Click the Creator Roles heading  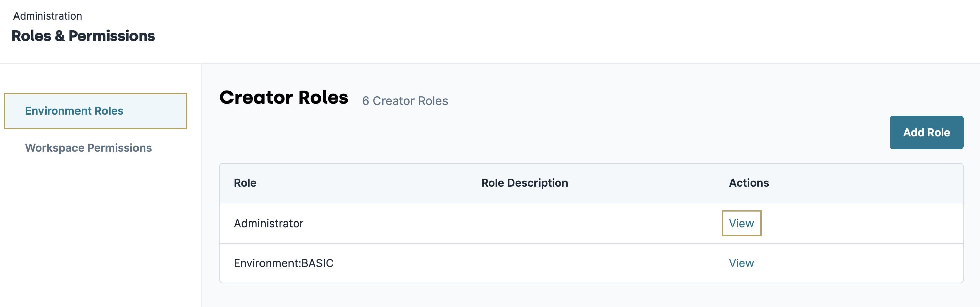[x=284, y=97]
